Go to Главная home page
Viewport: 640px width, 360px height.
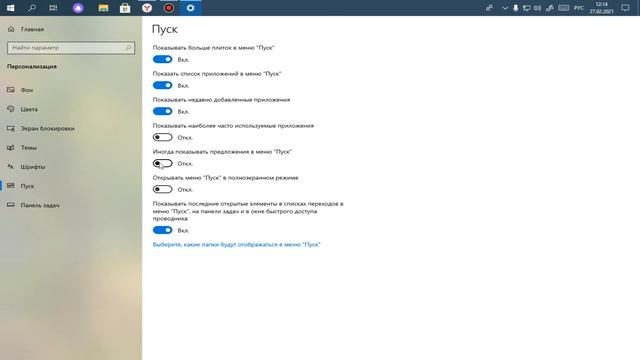coord(32,29)
